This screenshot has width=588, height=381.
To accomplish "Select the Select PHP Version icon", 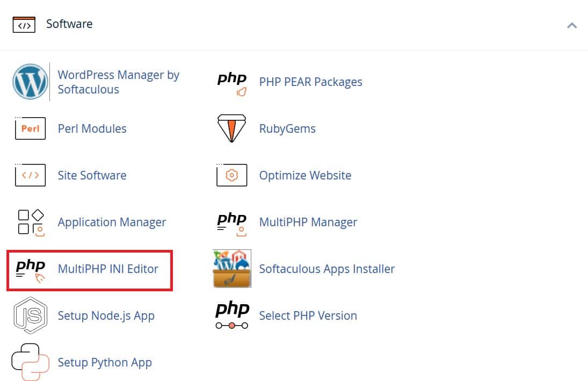I will 231,315.
